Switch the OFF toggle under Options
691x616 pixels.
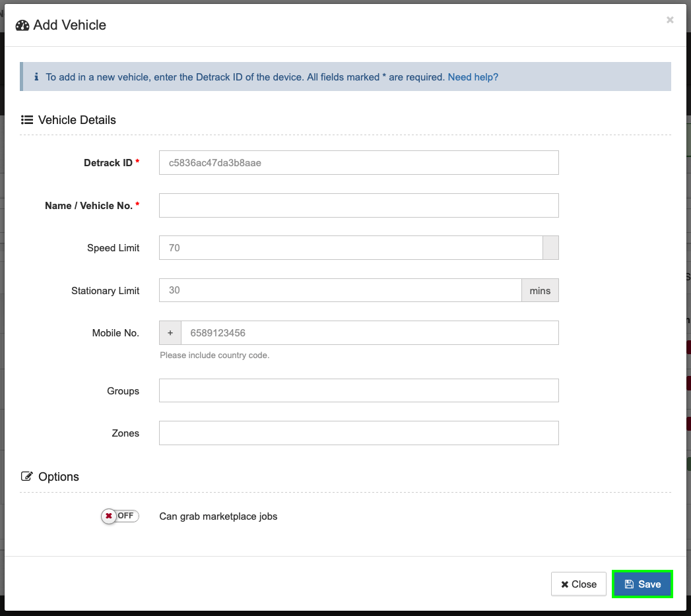pyautogui.click(x=119, y=516)
